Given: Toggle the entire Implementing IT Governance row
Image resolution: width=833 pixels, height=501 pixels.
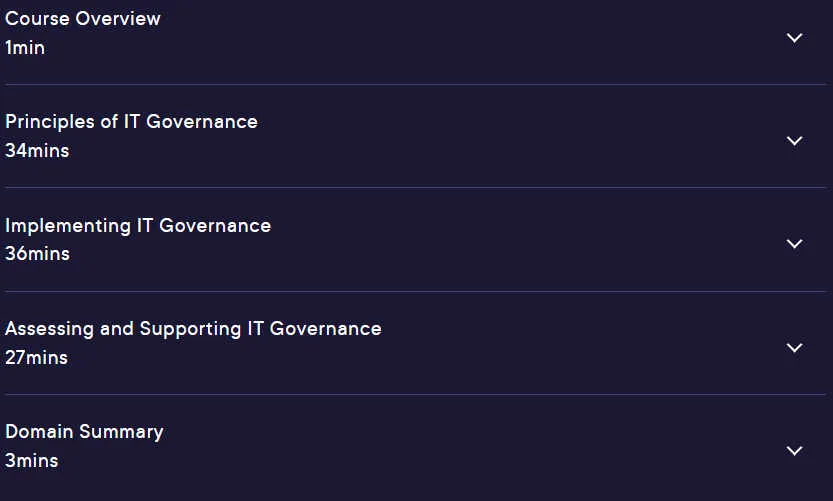Looking at the screenshot, I should pos(416,240).
